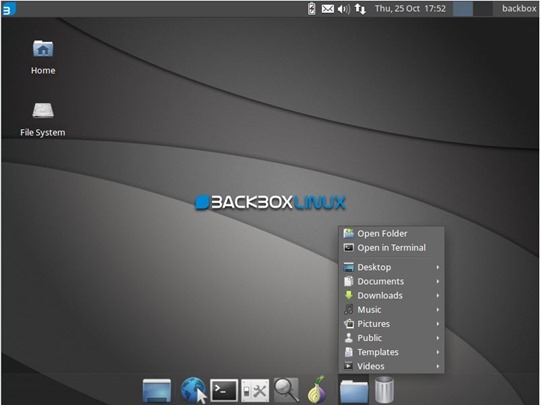Choose Desktop in the folder menu
Viewport: 540px width, 405px height.
(x=392, y=267)
